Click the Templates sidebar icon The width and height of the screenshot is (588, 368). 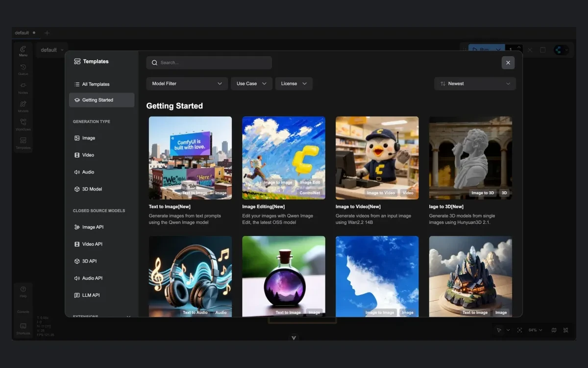[23, 143]
